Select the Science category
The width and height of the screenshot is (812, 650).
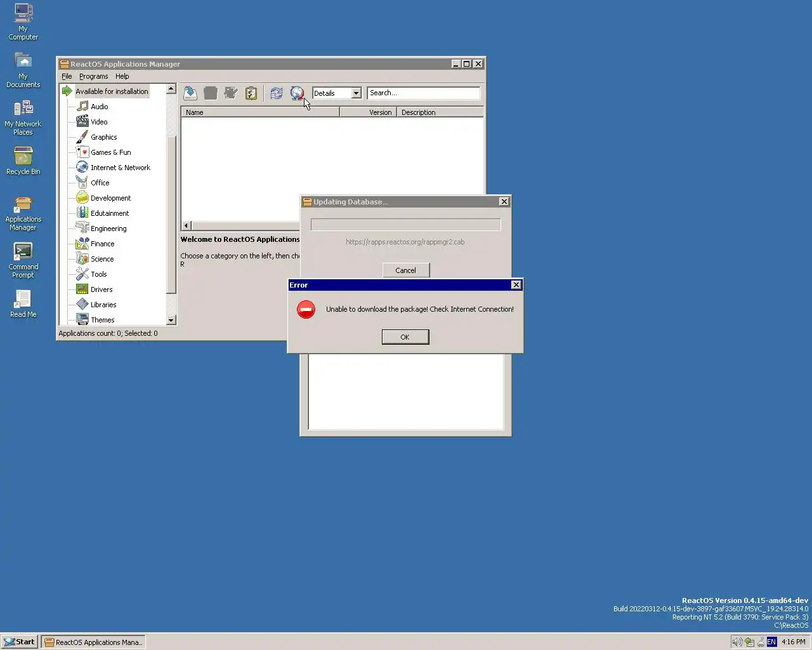point(102,259)
